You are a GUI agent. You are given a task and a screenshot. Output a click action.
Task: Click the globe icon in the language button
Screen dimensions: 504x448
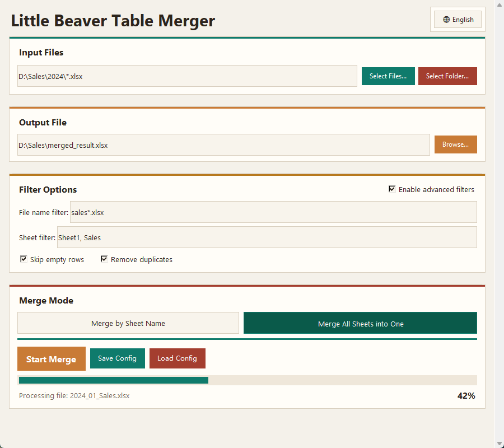tap(446, 20)
